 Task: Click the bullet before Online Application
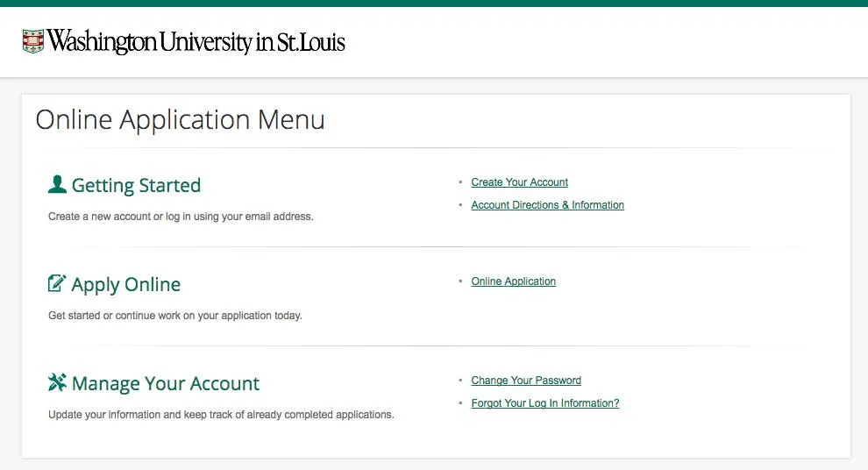[x=460, y=281]
